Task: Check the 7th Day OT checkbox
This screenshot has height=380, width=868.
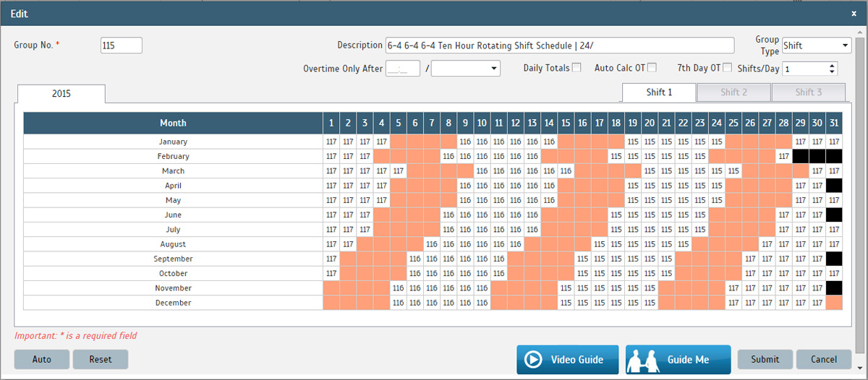Action: 728,68
